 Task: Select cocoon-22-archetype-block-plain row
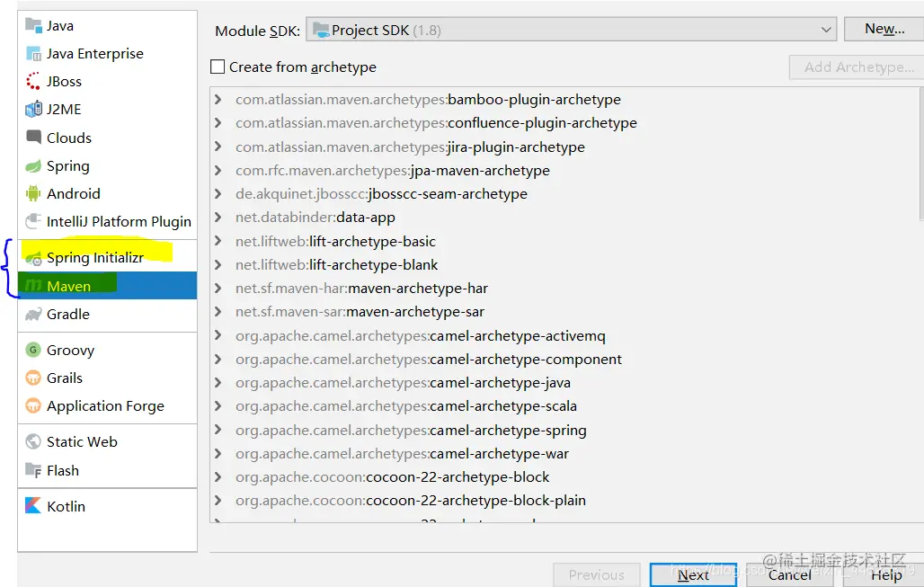pos(564,501)
